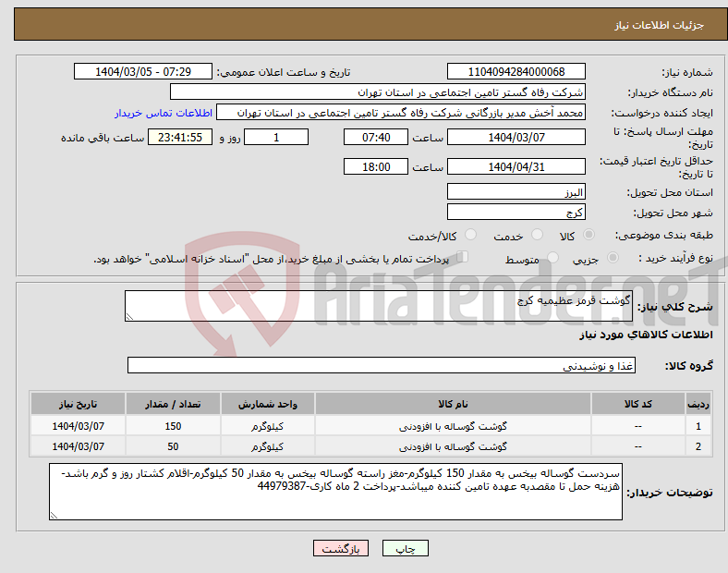728x573 pixels.
Task: Click the response deadline time 07:40 field
Action: [x=376, y=137]
